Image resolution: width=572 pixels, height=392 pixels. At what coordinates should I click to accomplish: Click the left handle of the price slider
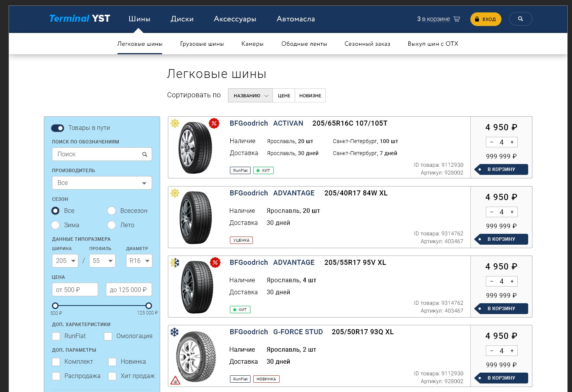tap(55, 306)
